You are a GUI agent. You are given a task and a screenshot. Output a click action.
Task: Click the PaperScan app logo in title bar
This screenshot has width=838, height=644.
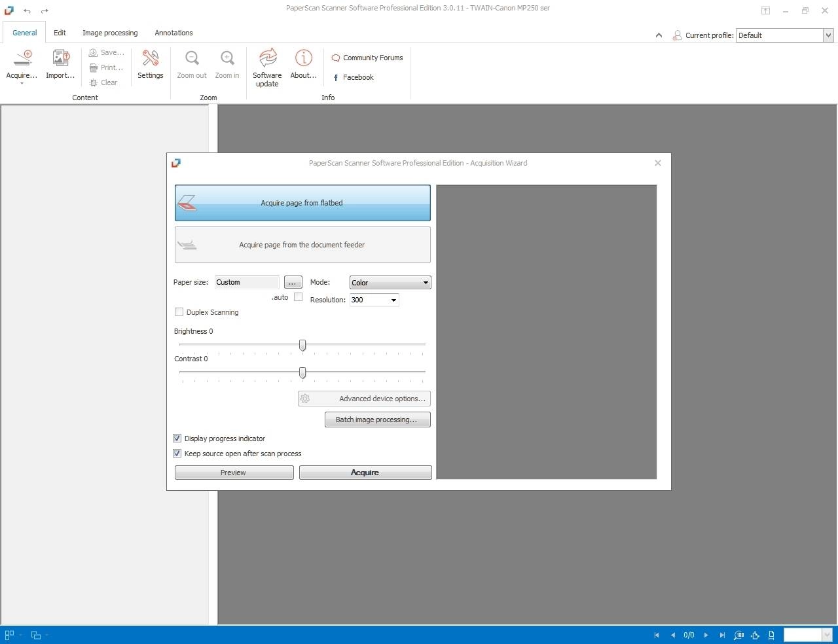[x=9, y=10]
